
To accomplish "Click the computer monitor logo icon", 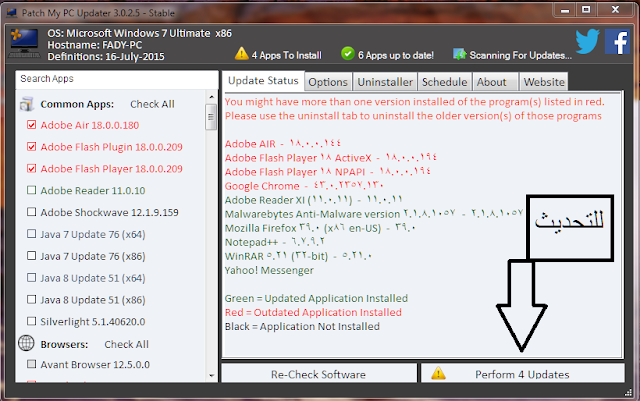I will (x=24, y=43).
